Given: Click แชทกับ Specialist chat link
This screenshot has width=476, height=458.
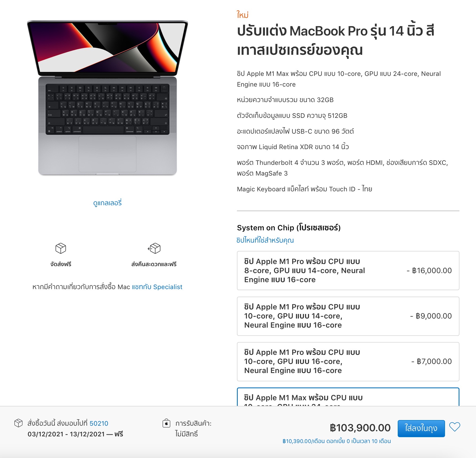Looking at the screenshot, I should [157, 287].
